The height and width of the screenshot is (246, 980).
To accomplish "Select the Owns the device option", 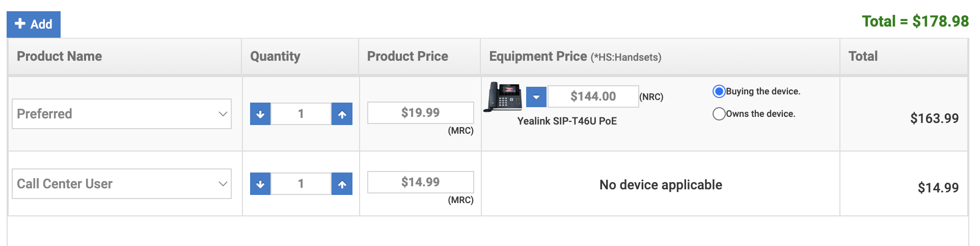I will point(719,114).
